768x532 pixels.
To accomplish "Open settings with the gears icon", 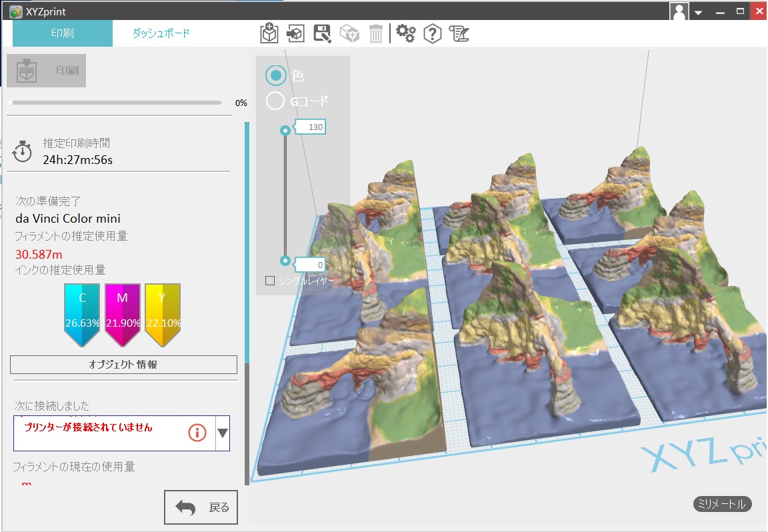I will click(x=405, y=33).
